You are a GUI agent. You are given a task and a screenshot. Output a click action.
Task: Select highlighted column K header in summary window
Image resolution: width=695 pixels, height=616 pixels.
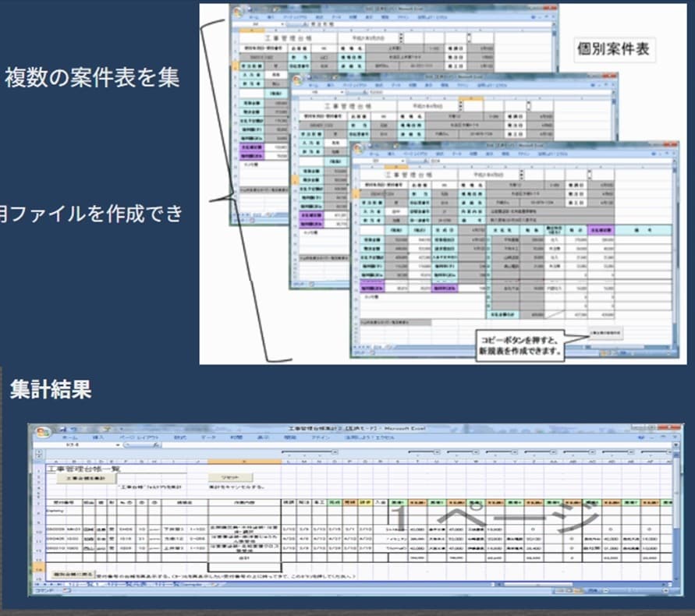(x=244, y=462)
